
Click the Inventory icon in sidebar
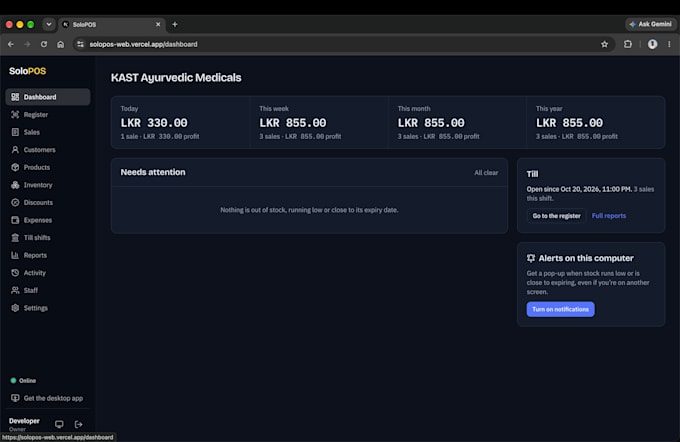15,185
